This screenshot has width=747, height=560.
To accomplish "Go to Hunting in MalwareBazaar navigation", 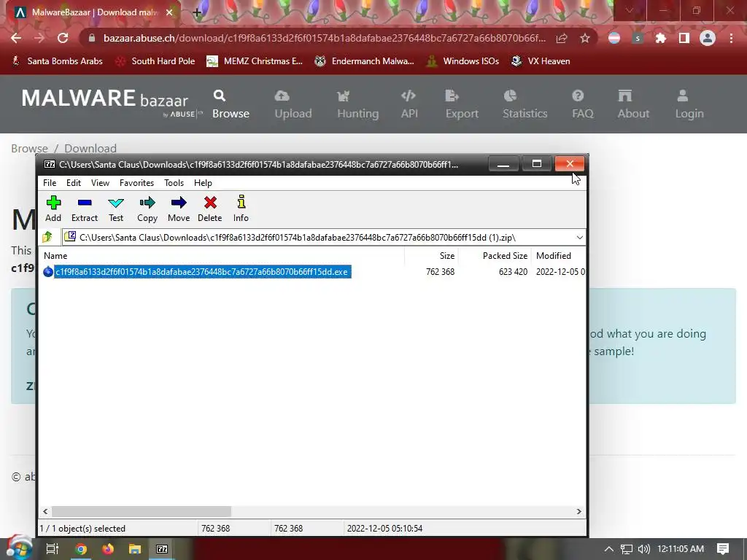I will (x=357, y=104).
